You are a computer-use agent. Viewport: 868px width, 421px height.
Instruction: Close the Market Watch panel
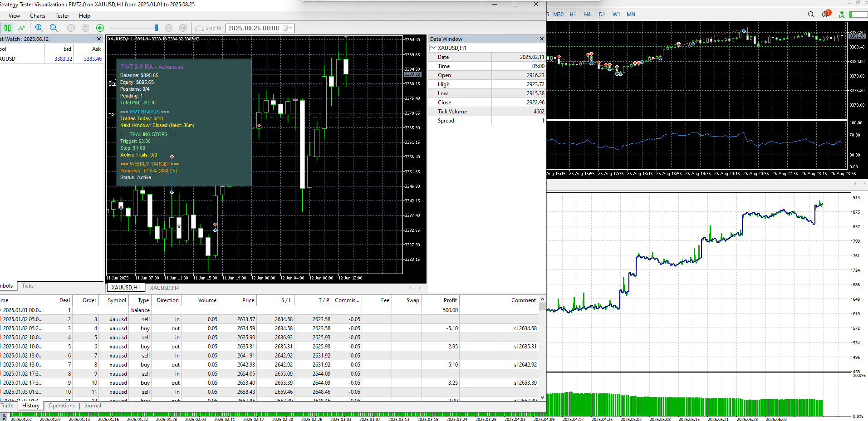pyautogui.click(x=98, y=39)
